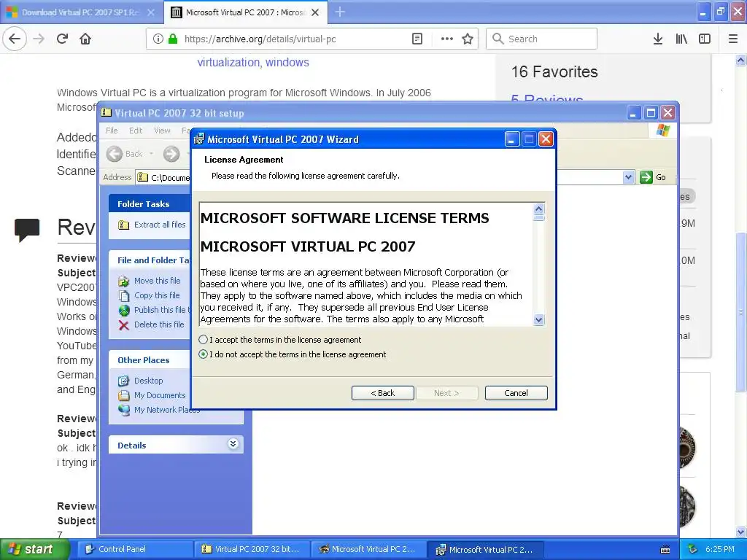
Task: Open Firefox library icon
Action: (x=681, y=39)
